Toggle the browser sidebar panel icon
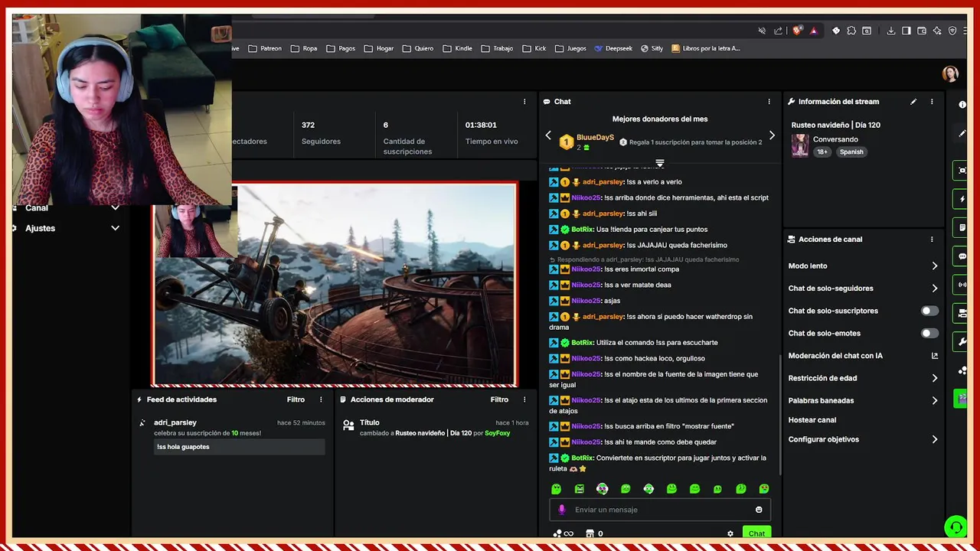The height and width of the screenshot is (551, 980). (x=906, y=31)
